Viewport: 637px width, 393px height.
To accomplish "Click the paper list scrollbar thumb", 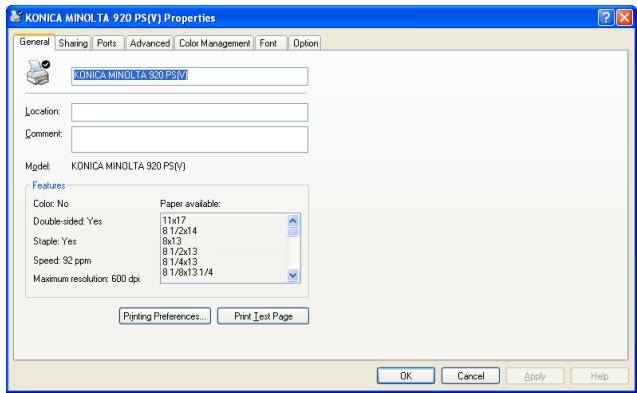I will (293, 232).
